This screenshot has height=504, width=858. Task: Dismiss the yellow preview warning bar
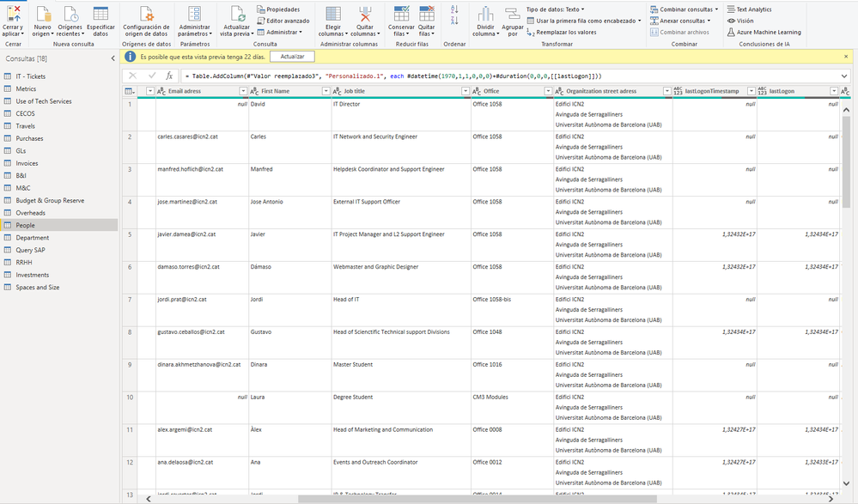click(x=846, y=57)
